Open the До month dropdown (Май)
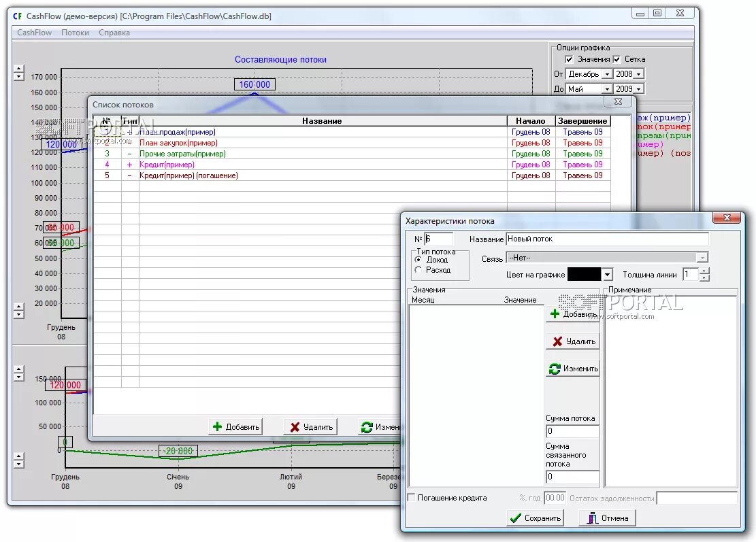Image resolution: width=756 pixels, height=542 pixels. pos(608,89)
